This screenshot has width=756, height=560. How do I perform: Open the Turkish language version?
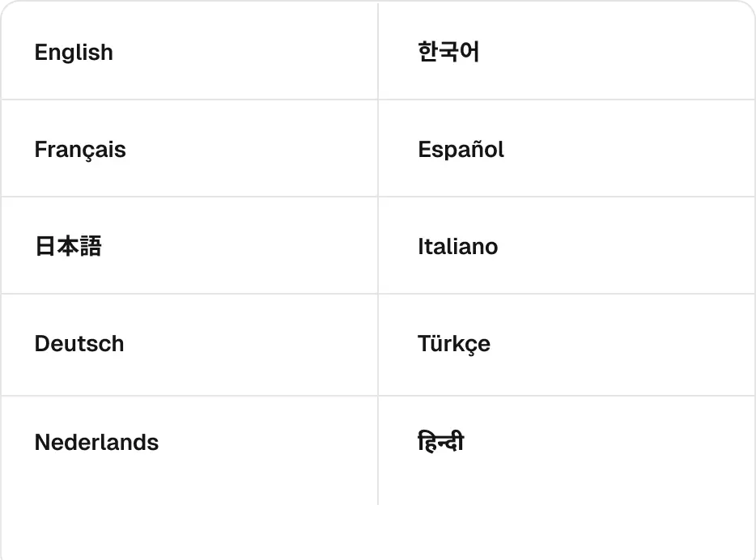click(453, 344)
